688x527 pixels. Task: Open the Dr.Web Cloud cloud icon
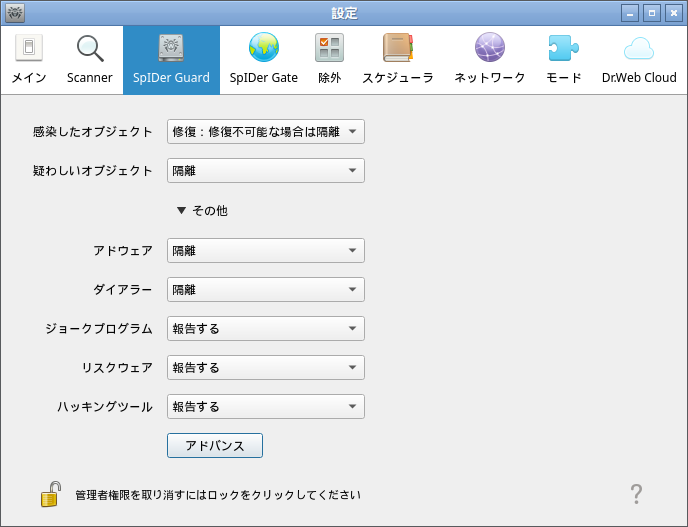639,48
